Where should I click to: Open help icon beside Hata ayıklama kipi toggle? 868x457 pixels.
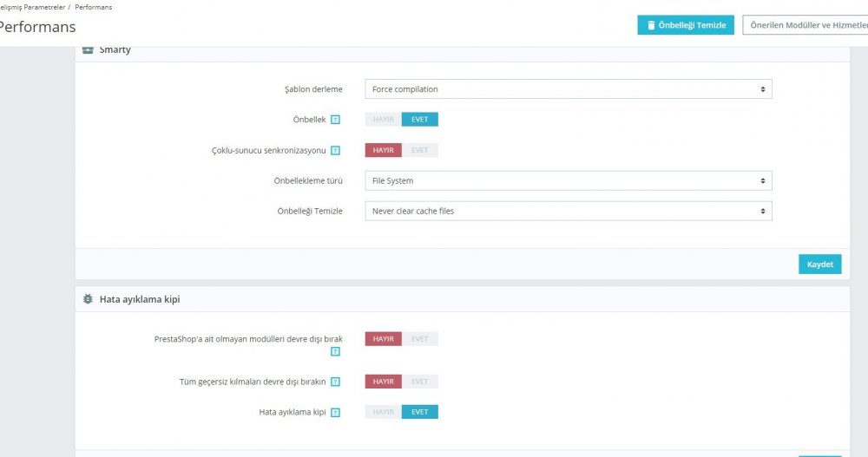click(335, 412)
